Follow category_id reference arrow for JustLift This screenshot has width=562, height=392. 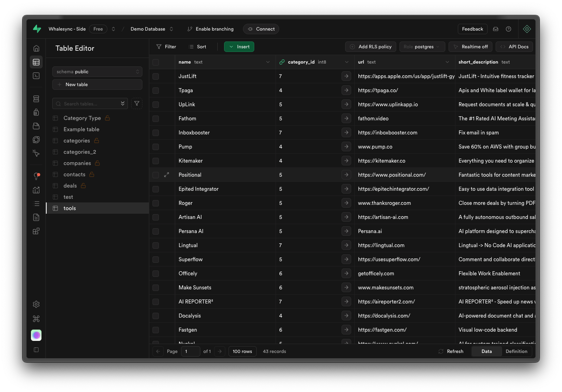point(346,76)
